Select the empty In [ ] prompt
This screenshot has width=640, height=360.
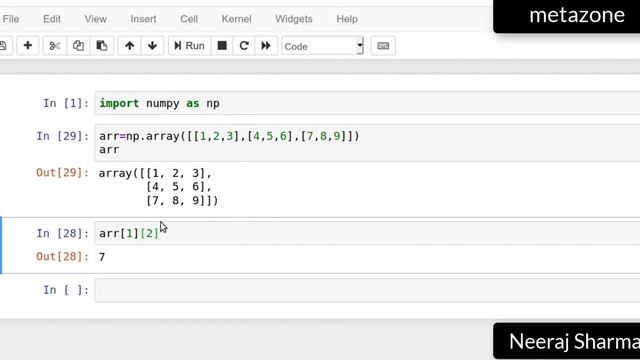[66, 290]
